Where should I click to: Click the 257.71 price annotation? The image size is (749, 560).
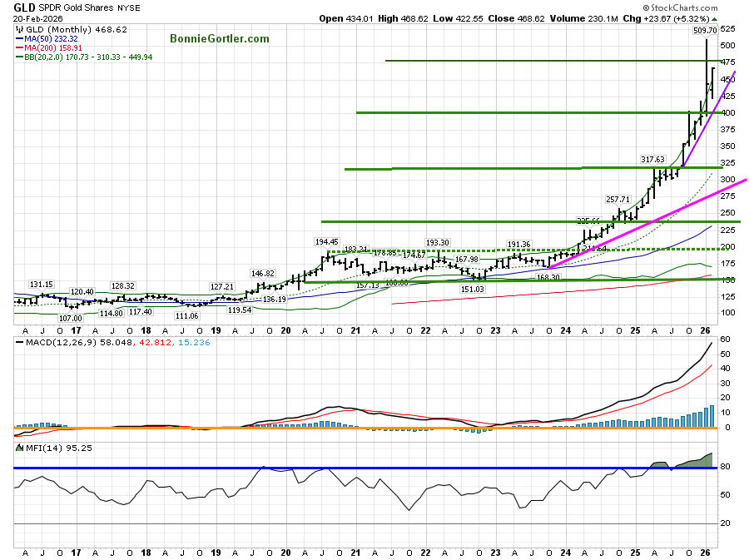coord(618,200)
